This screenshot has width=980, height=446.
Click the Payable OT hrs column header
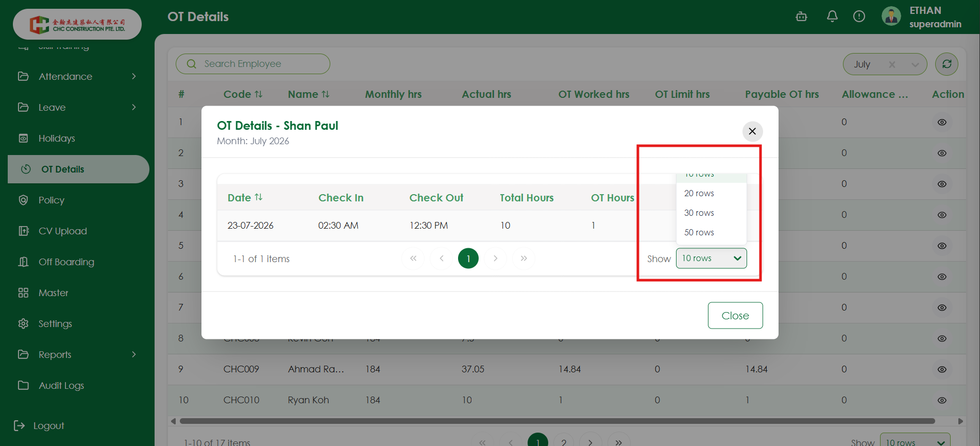coord(782,94)
